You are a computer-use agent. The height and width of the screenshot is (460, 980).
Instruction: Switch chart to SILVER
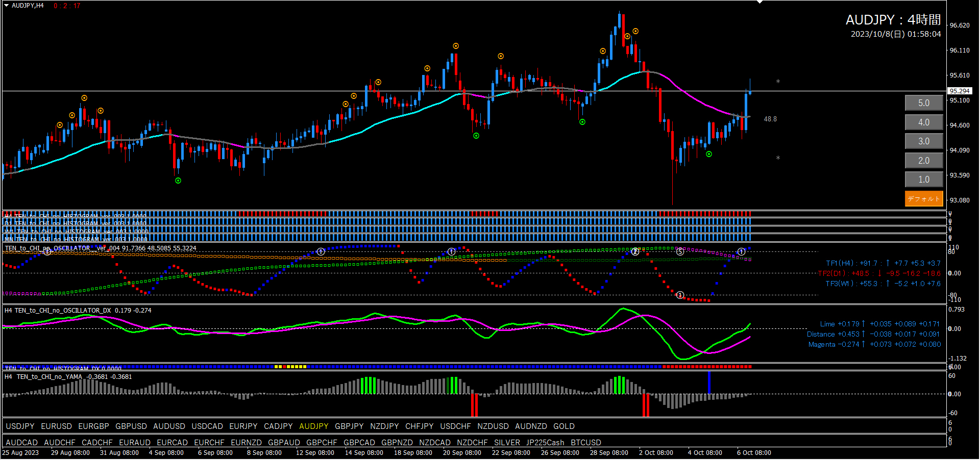point(507,443)
